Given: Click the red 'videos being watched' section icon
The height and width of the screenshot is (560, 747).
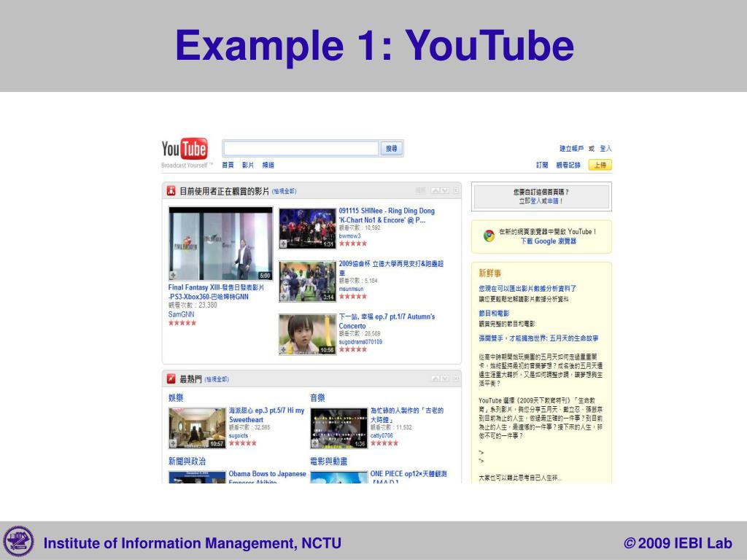Looking at the screenshot, I should pos(171,191).
